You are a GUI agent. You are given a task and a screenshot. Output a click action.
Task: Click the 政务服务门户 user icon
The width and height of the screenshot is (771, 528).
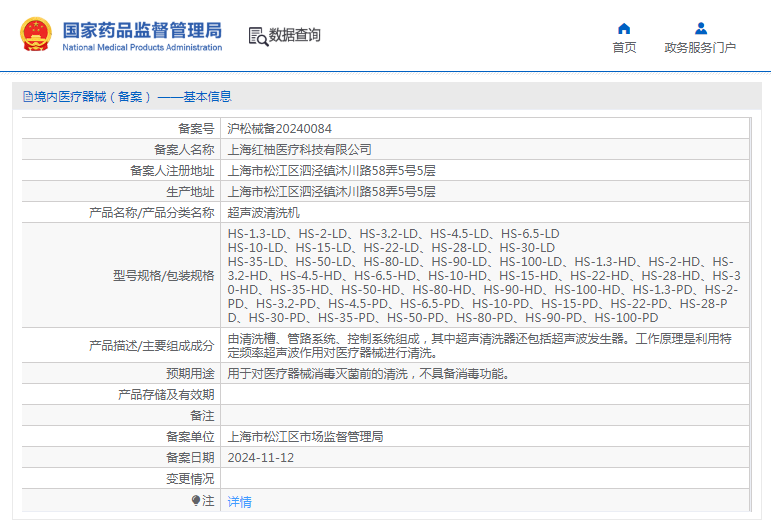click(701, 29)
